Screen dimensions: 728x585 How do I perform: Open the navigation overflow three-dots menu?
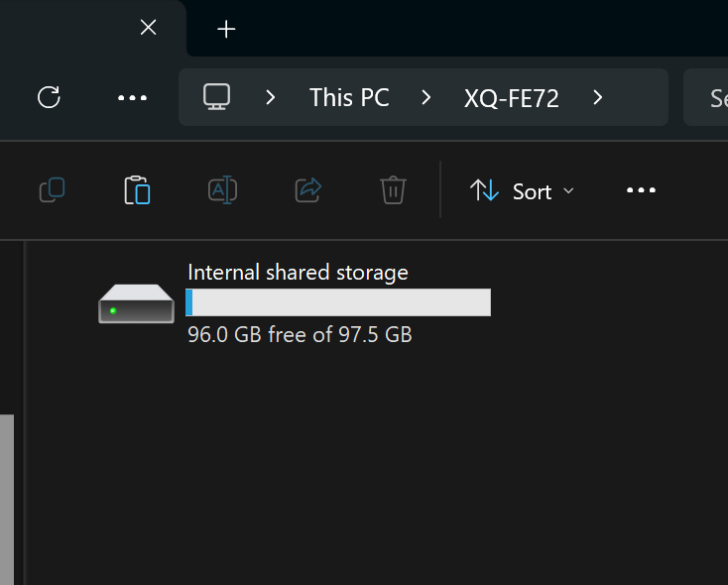click(132, 98)
